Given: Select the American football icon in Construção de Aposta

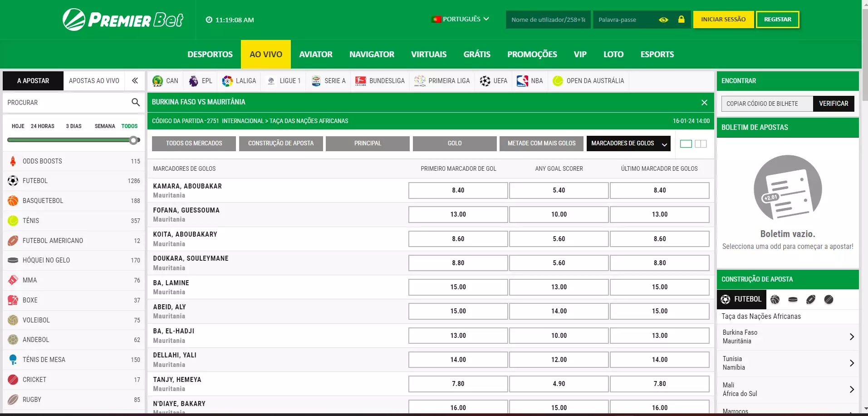Looking at the screenshot, I should click(x=810, y=299).
